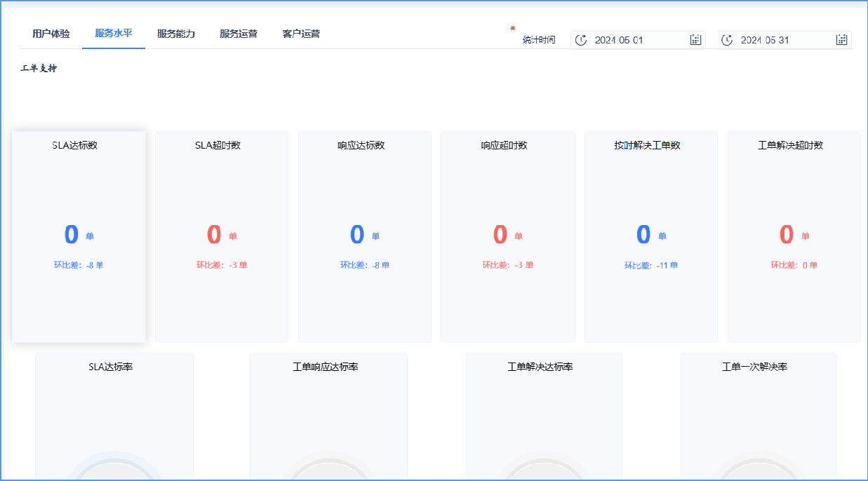Click the 响应达标数 statistics card
Screen dimensions: 868x481
tap(365, 236)
